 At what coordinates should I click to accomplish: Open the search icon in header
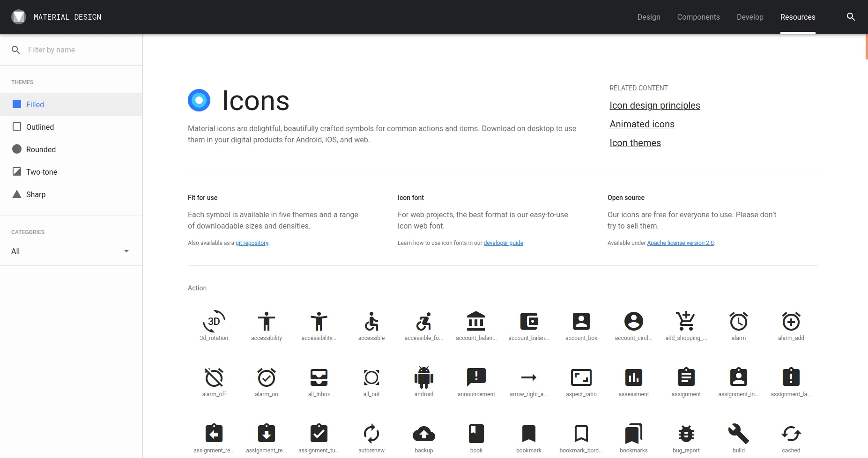(x=851, y=17)
